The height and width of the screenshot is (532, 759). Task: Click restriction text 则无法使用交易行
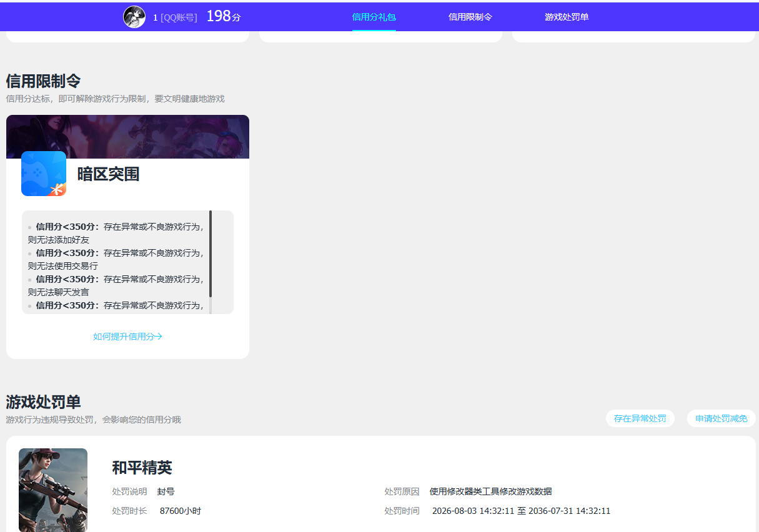pos(63,266)
